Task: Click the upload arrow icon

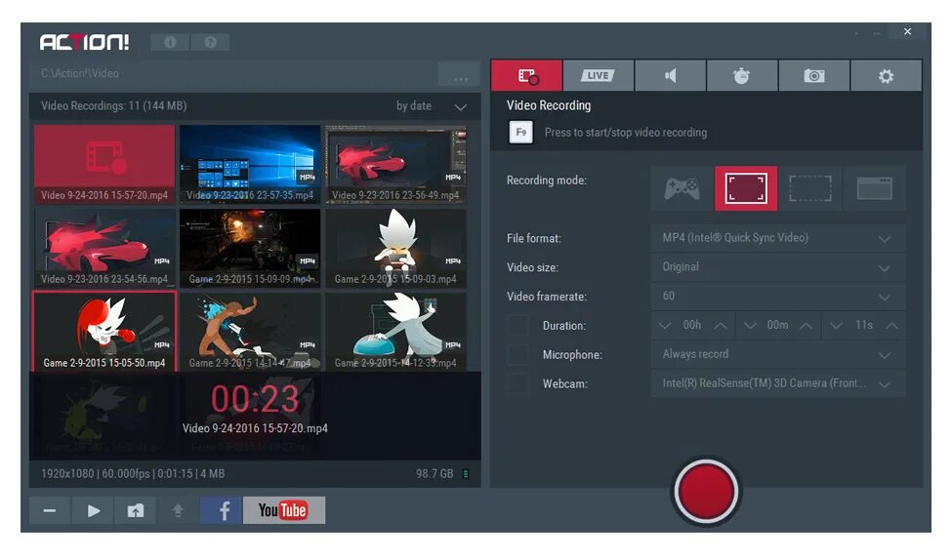Action: coord(178,510)
